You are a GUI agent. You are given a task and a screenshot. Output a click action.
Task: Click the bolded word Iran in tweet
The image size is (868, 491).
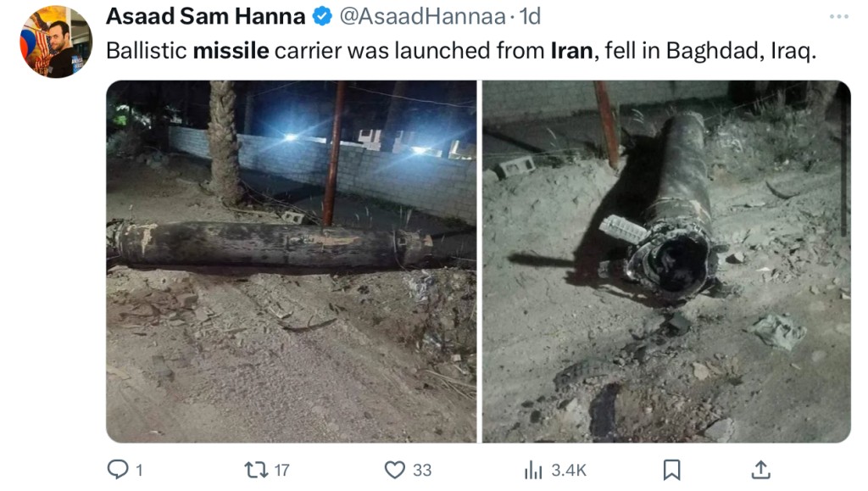pos(571,50)
